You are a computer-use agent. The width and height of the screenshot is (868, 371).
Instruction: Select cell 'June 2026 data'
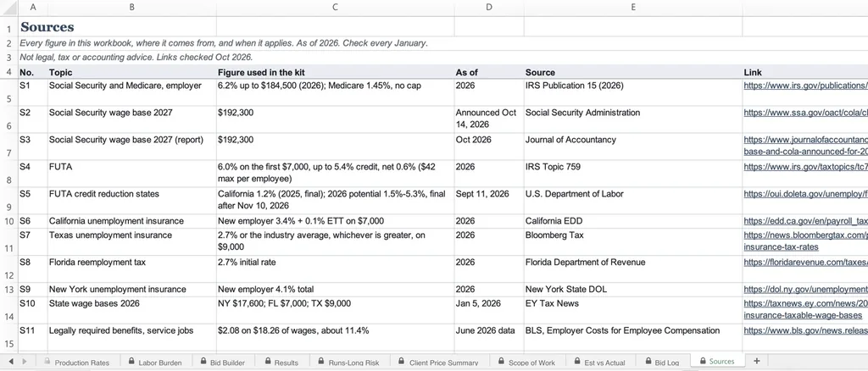(x=489, y=337)
